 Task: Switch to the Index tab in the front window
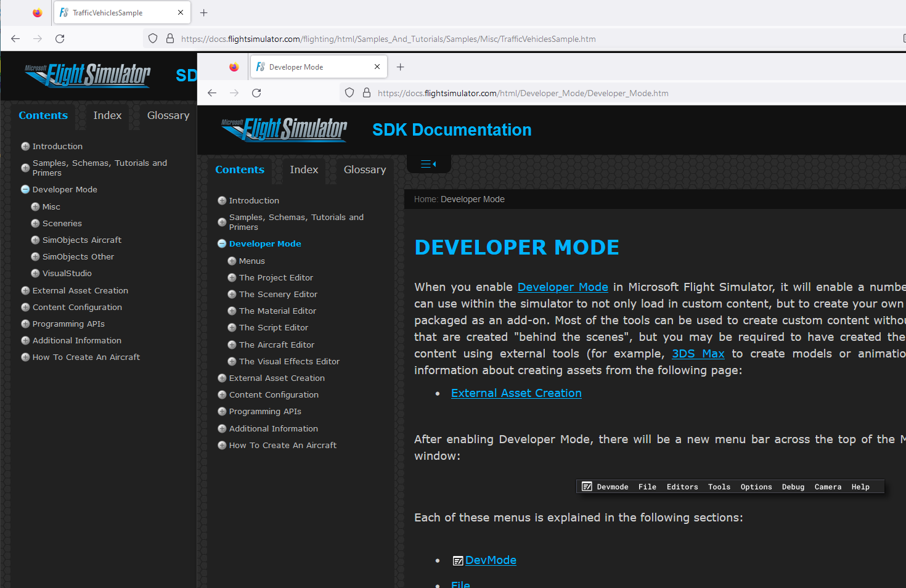[x=304, y=170]
